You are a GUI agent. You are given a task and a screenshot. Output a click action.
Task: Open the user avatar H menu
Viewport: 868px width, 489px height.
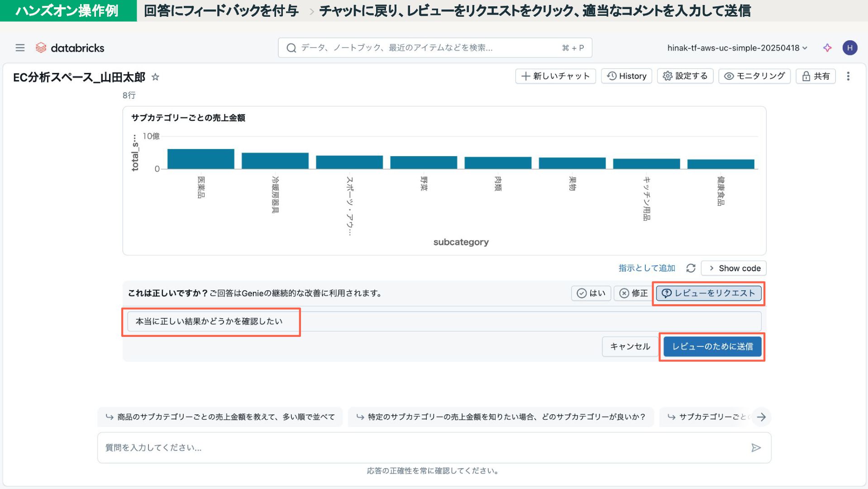tap(849, 48)
